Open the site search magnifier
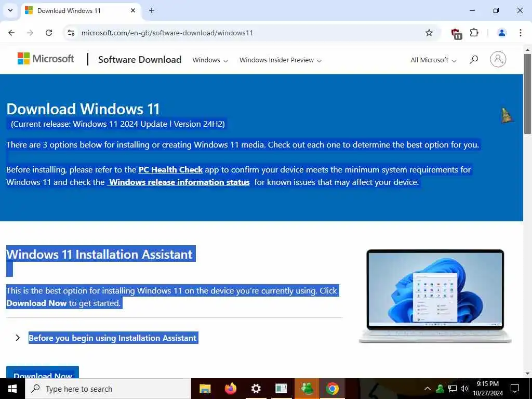Screen dimensions: 532x399 click(x=474, y=60)
